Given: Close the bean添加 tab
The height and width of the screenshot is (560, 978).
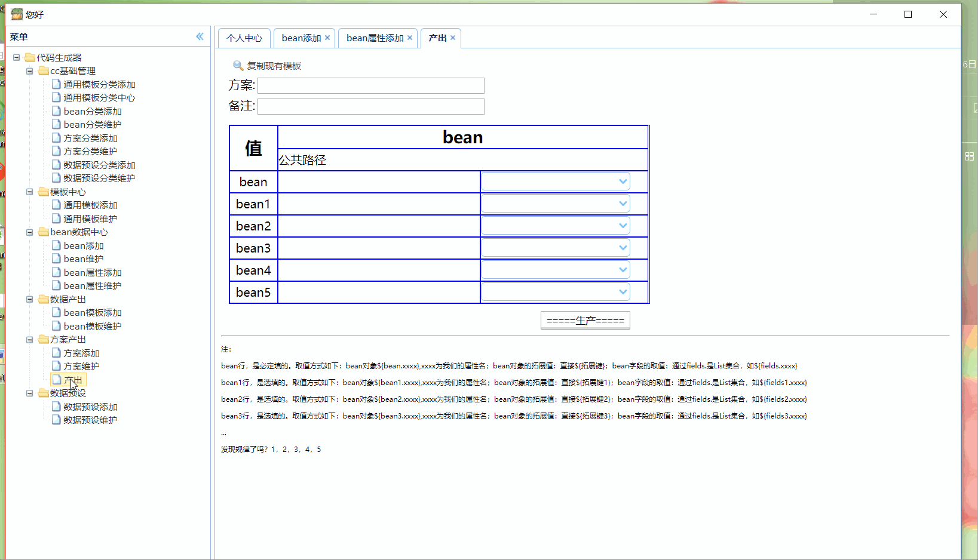Looking at the screenshot, I should 327,38.
